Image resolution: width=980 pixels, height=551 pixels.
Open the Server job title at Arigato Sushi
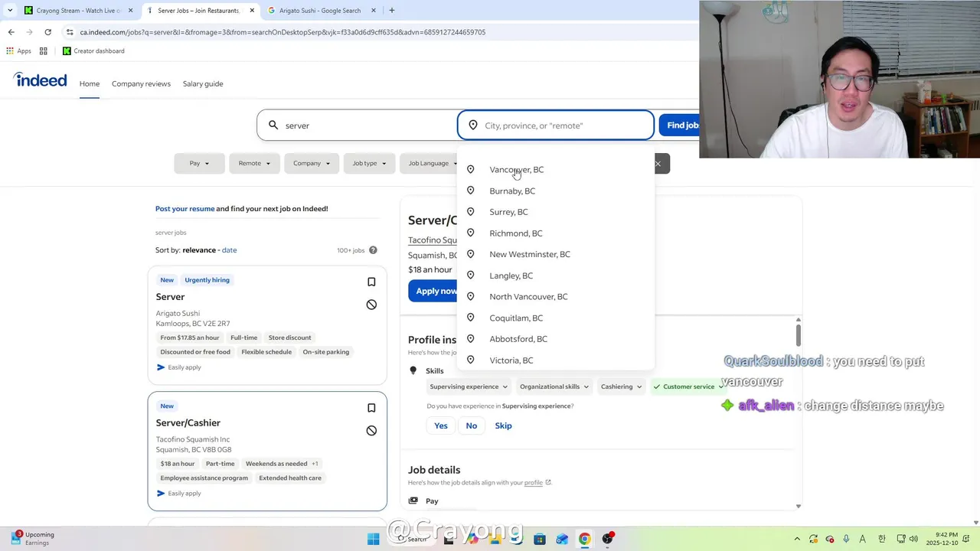(x=170, y=297)
